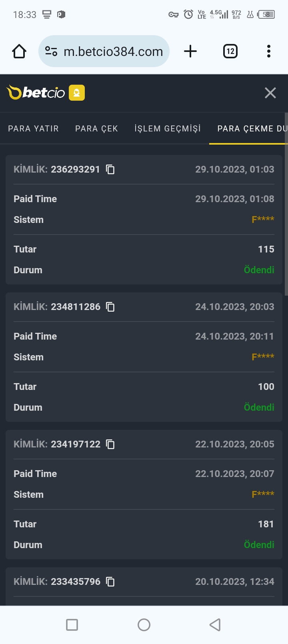Open Android recent apps square button

pos(72,625)
